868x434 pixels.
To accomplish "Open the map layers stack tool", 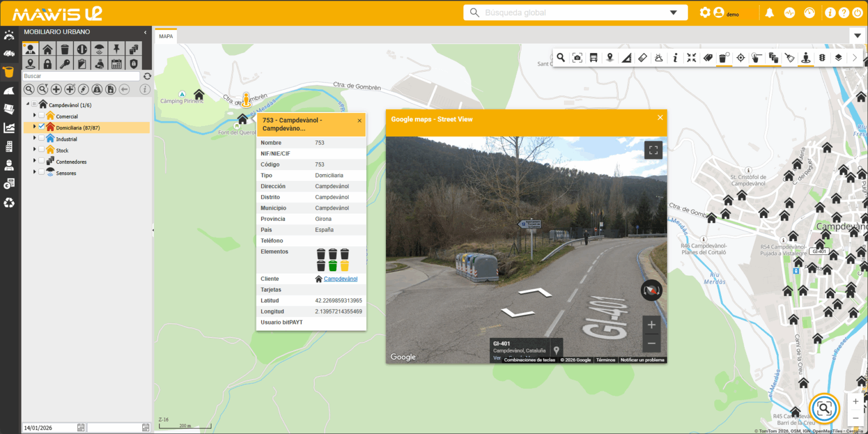I will 839,58.
